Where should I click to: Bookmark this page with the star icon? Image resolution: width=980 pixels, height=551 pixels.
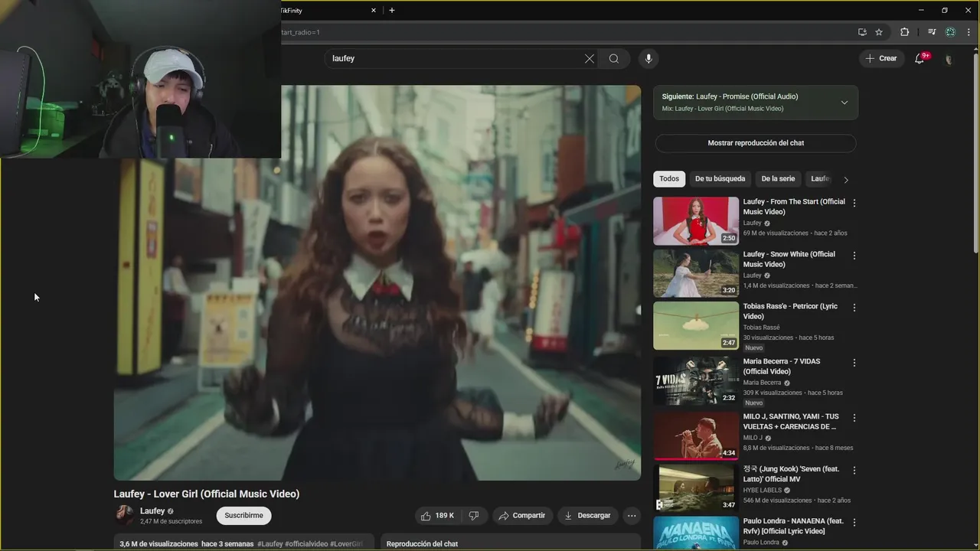click(x=879, y=32)
